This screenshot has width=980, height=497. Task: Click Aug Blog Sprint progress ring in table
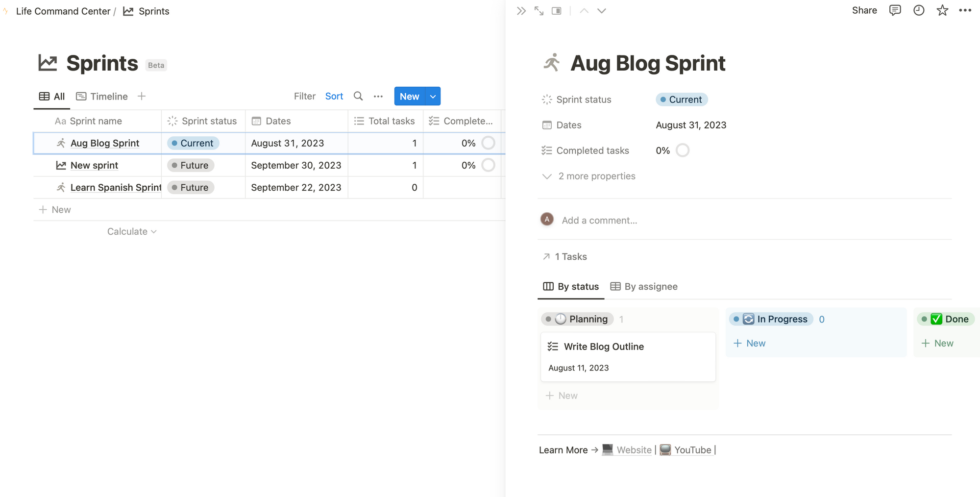[488, 143]
